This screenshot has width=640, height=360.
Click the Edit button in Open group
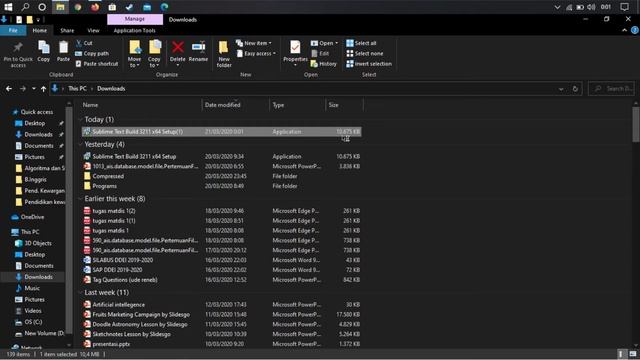tap(320, 53)
